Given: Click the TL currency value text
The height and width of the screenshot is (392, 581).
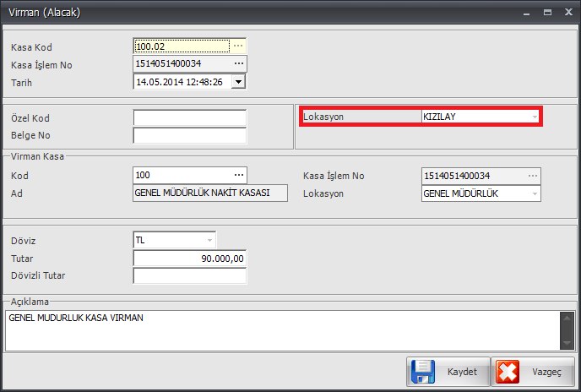Looking at the screenshot, I should click(x=140, y=240).
